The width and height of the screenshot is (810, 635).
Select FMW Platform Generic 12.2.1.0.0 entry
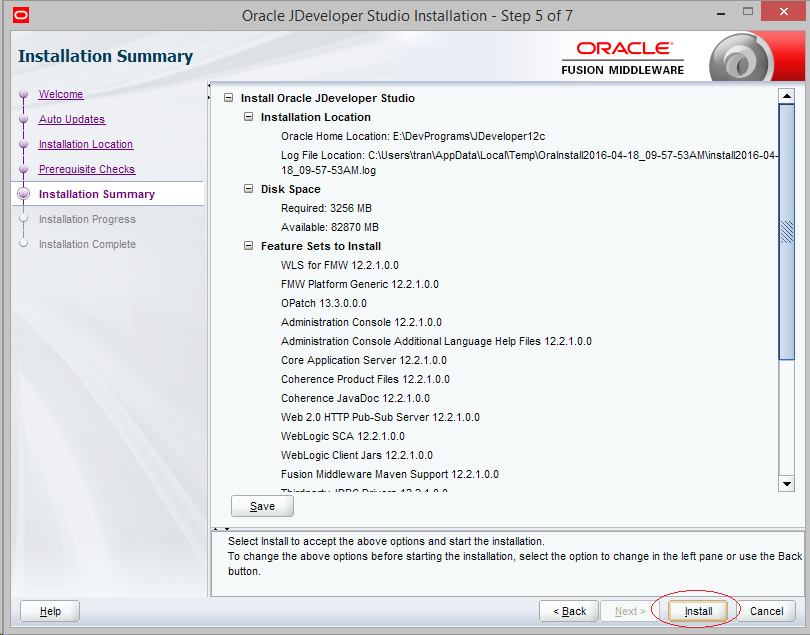point(360,284)
